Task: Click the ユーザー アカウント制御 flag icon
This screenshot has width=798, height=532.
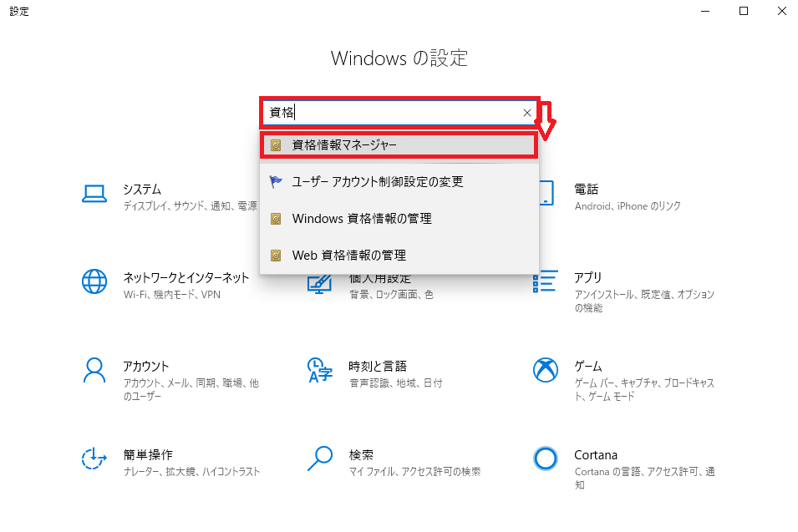Action: pyautogui.click(x=276, y=181)
